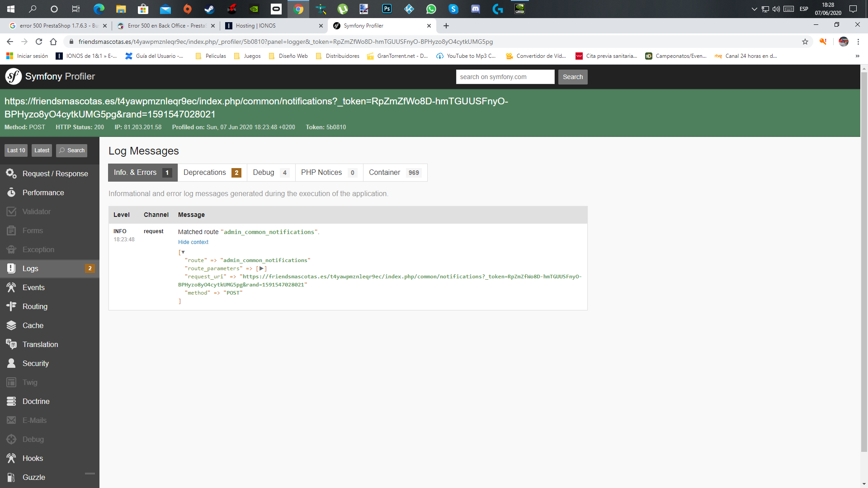Open the Performance panel icon

coord(11,192)
